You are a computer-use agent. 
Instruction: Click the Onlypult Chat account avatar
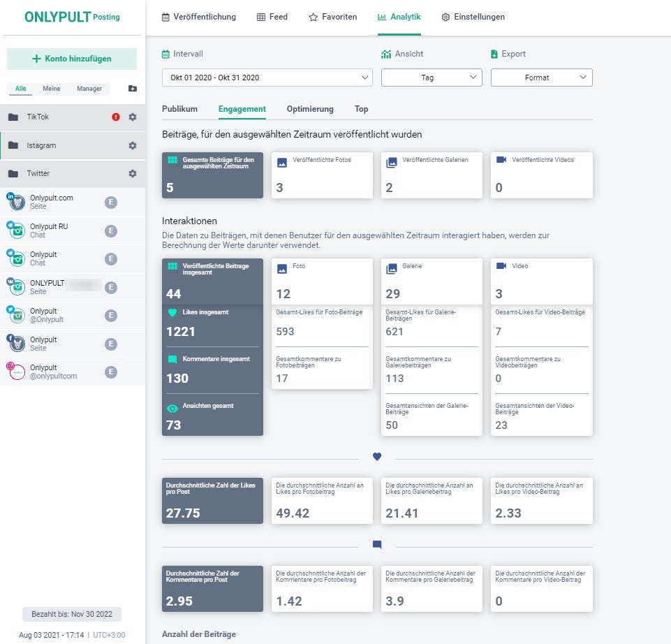(x=16, y=258)
